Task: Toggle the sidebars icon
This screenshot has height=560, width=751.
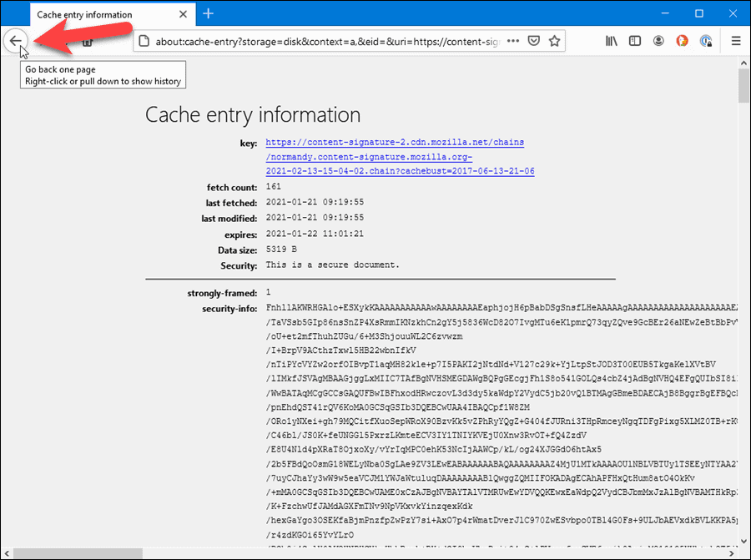Action: [635, 41]
